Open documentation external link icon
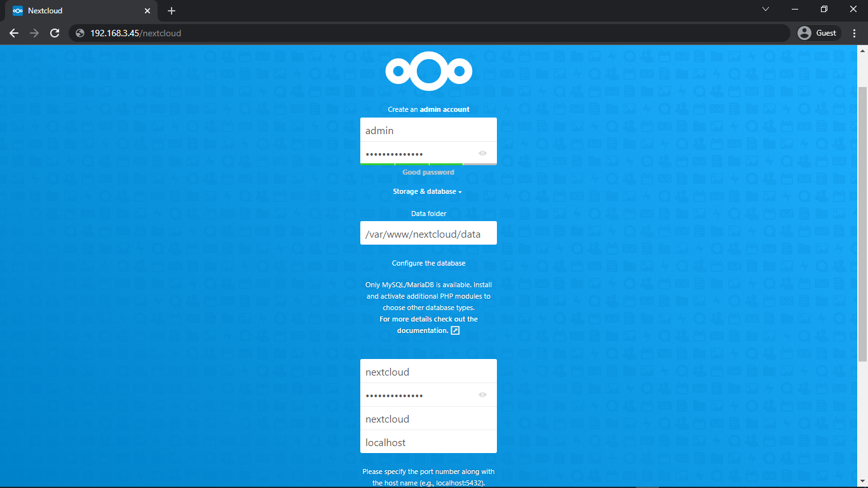The height and width of the screenshot is (488, 868). [x=455, y=330]
